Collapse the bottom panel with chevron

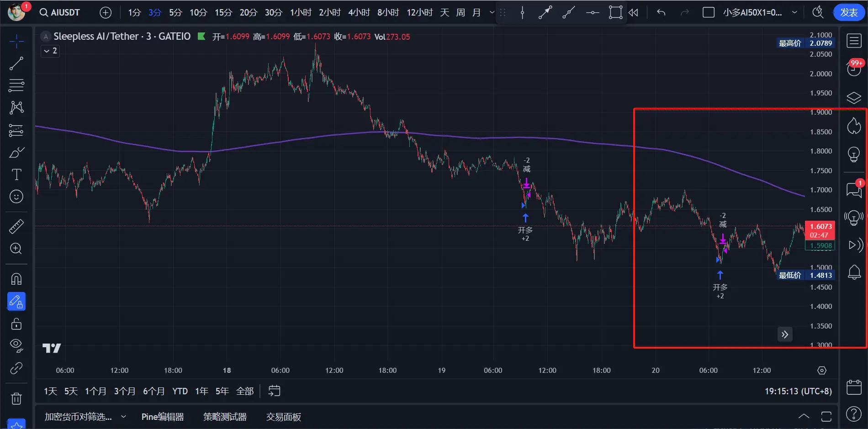coord(804,416)
